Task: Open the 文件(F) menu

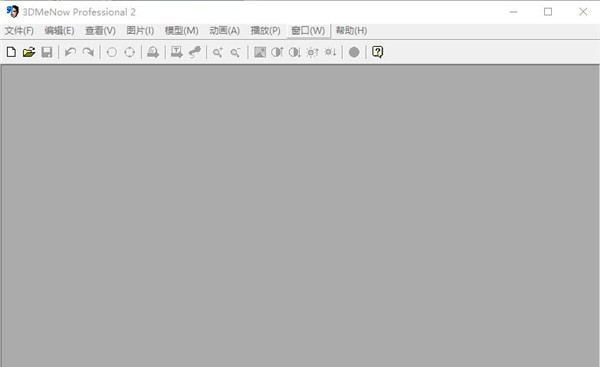Action: (19, 31)
